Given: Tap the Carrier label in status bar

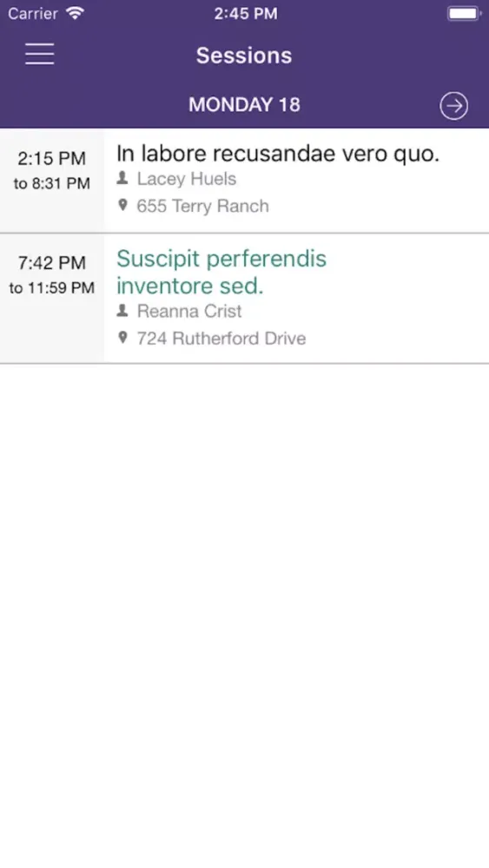Looking at the screenshot, I should click(33, 14).
